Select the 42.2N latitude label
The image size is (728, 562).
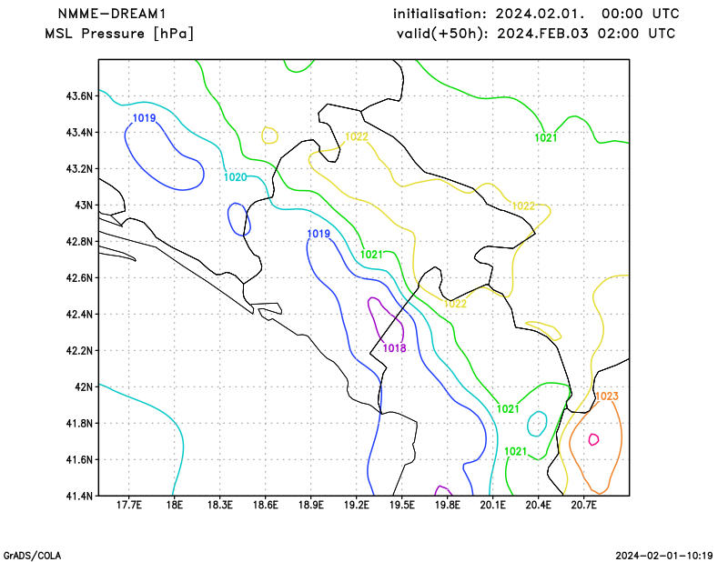point(79,351)
